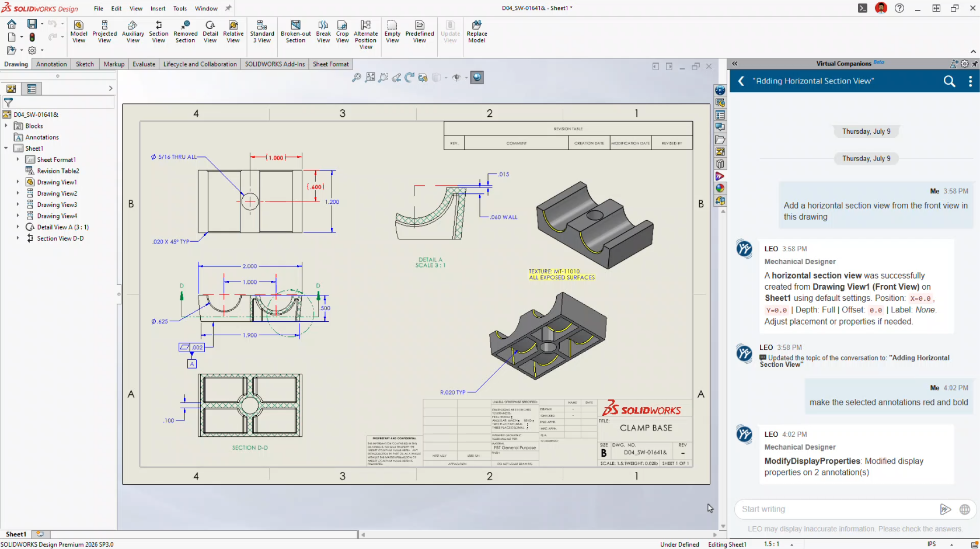Select the Projected View tool
The height and width of the screenshot is (549, 980).
click(x=104, y=32)
